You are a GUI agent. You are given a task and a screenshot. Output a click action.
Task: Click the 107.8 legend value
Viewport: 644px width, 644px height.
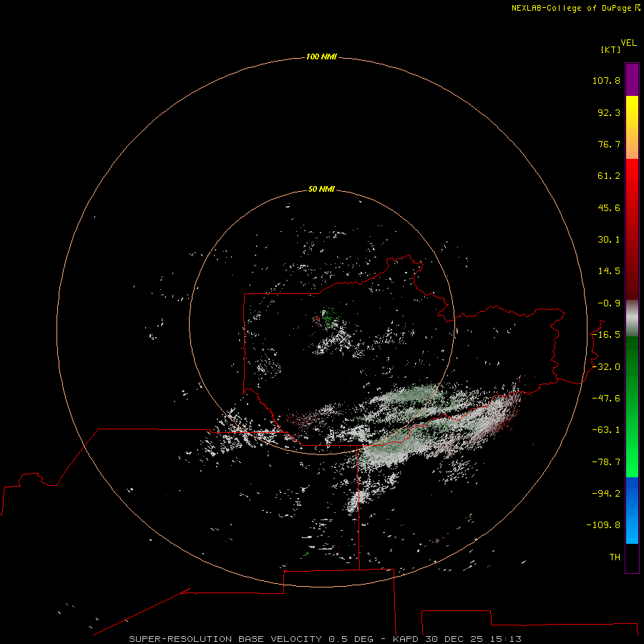click(x=606, y=80)
